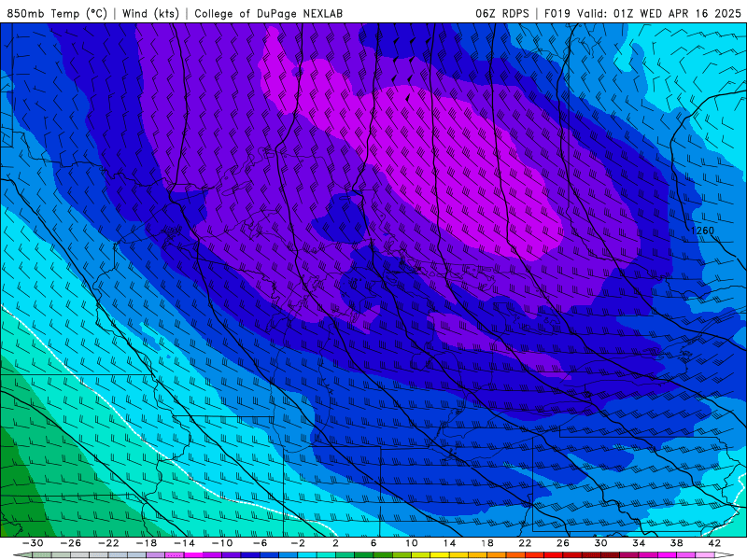Click the 'F019 Valid: 01Z WED APR 16 2025' text
This screenshot has width=747, height=560.
click(x=642, y=13)
